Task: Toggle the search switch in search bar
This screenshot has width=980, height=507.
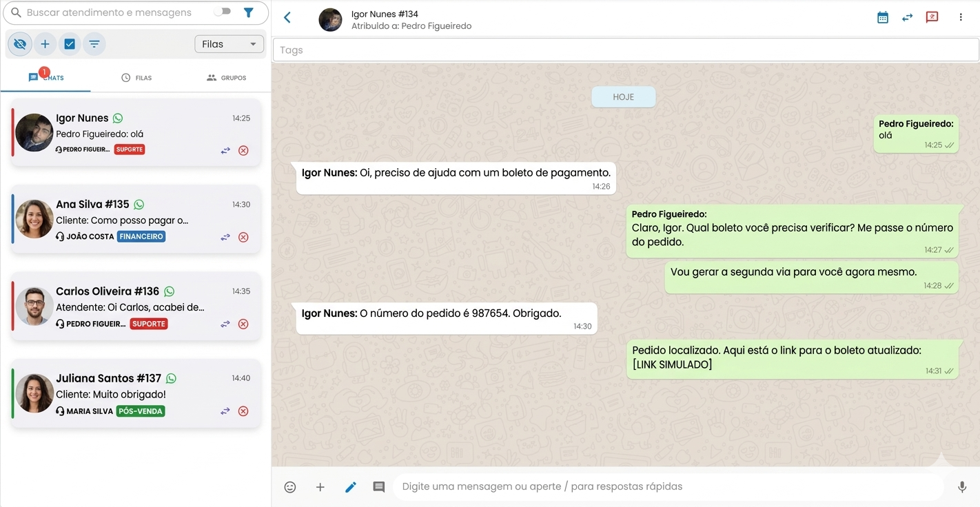Action: pyautogui.click(x=222, y=12)
